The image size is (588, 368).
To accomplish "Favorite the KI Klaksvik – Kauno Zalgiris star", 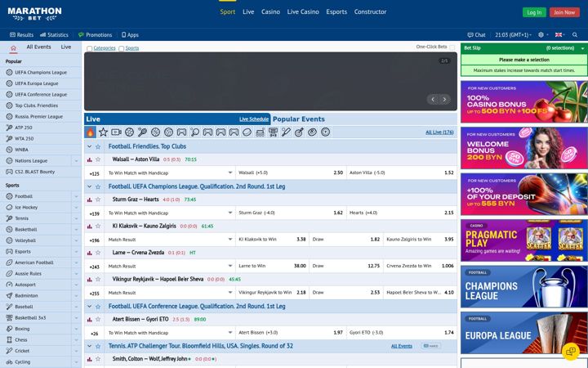I will point(98,226).
